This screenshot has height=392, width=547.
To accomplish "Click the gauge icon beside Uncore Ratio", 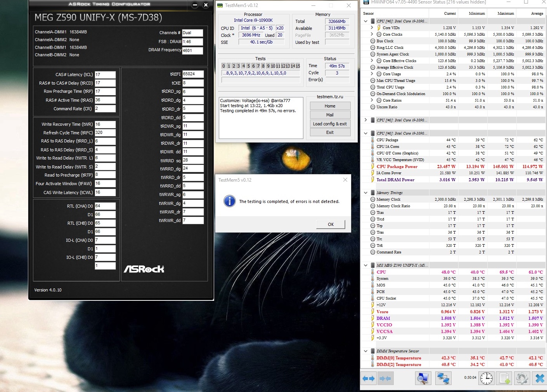I will tap(373, 107).
